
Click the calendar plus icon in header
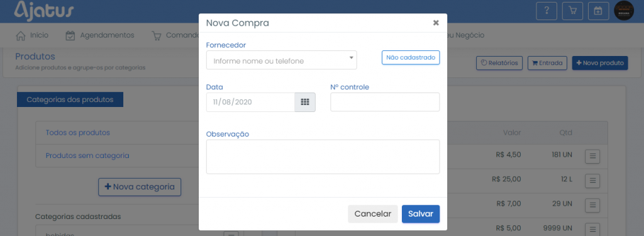tap(599, 11)
